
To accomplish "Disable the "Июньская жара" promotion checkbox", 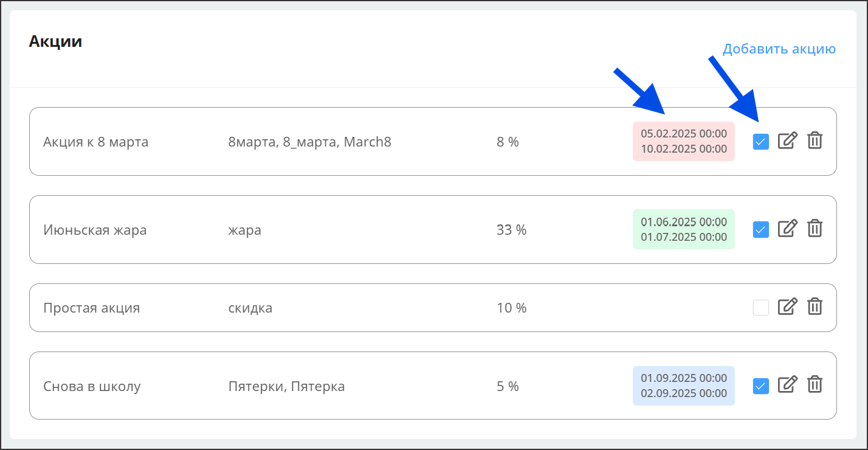I will [760, 229].
